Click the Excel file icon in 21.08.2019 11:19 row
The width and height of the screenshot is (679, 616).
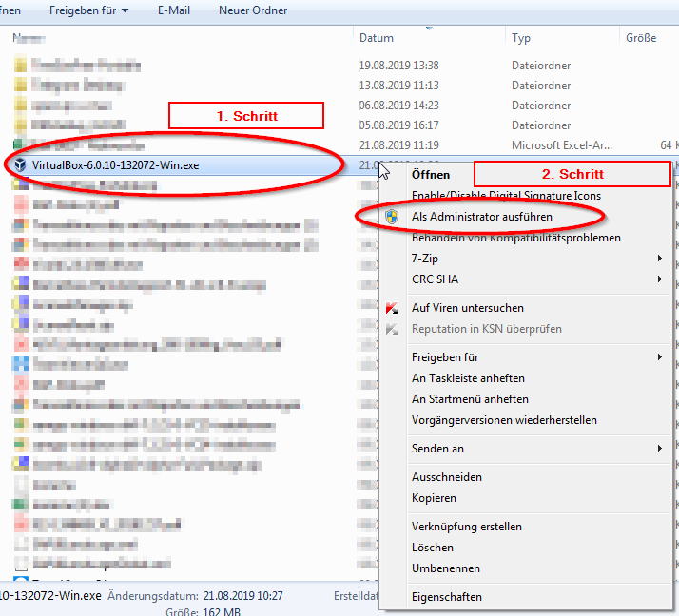click(20, 144)
